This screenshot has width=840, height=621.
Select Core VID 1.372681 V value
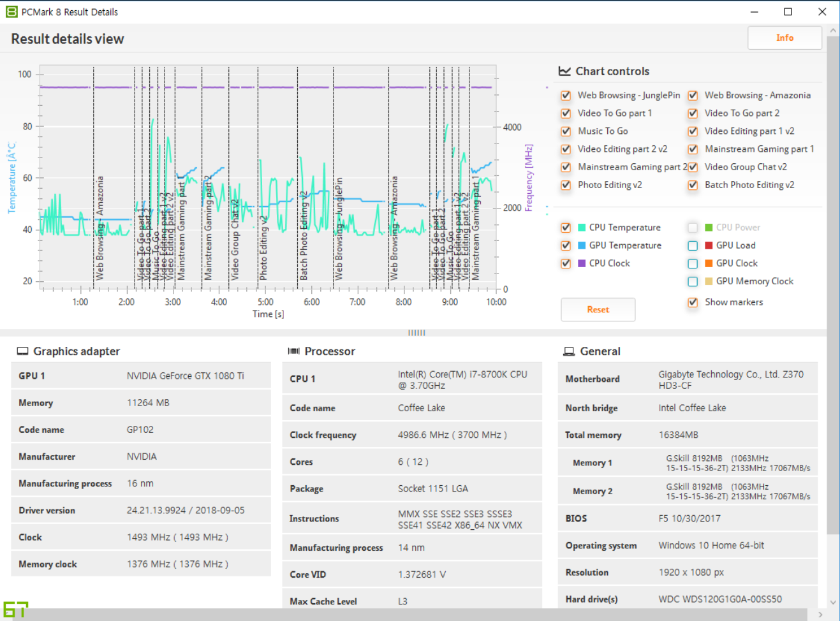point(422,574)
